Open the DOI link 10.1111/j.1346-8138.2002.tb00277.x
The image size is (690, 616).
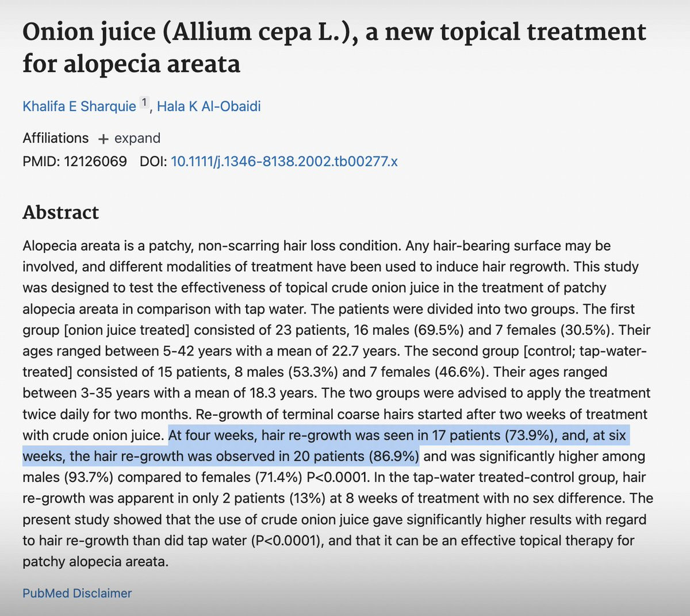[x=284, y=161]
